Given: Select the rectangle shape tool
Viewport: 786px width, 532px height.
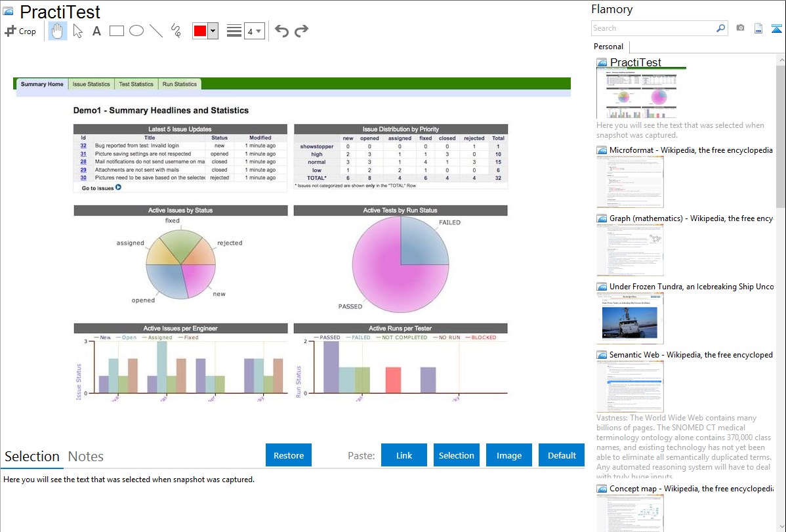Looking at the screenshot, I should [x=116, y=31].
